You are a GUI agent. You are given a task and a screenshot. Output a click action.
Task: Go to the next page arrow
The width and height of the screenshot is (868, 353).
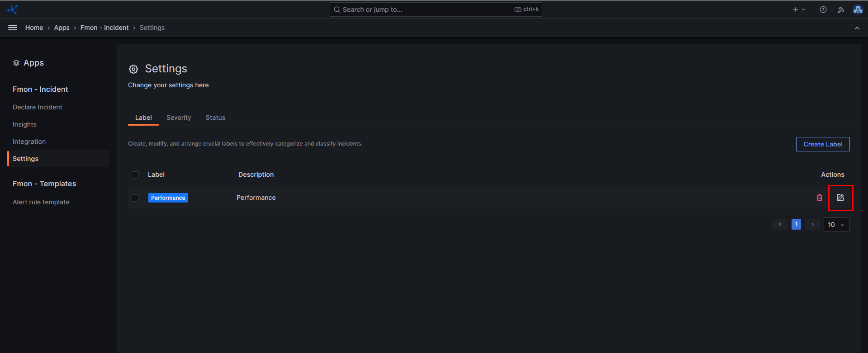pos(813,224)
